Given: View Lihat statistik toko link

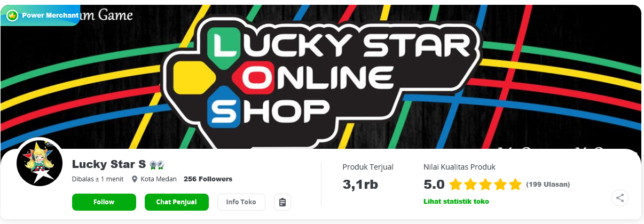Looking at the screenshot, I should tap(456, 201).
